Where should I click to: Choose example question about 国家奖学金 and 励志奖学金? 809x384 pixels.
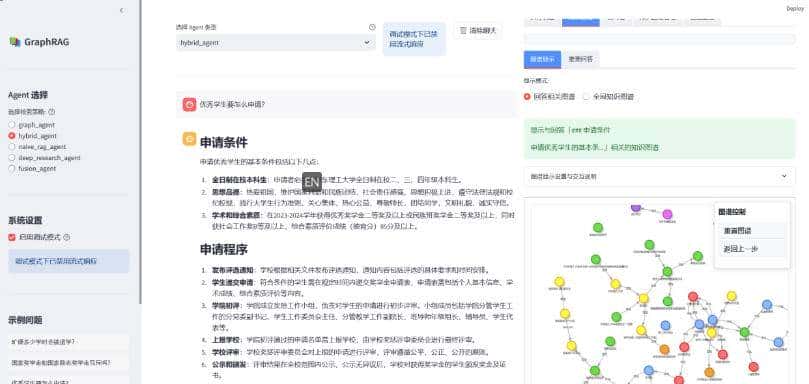[69, 362]
